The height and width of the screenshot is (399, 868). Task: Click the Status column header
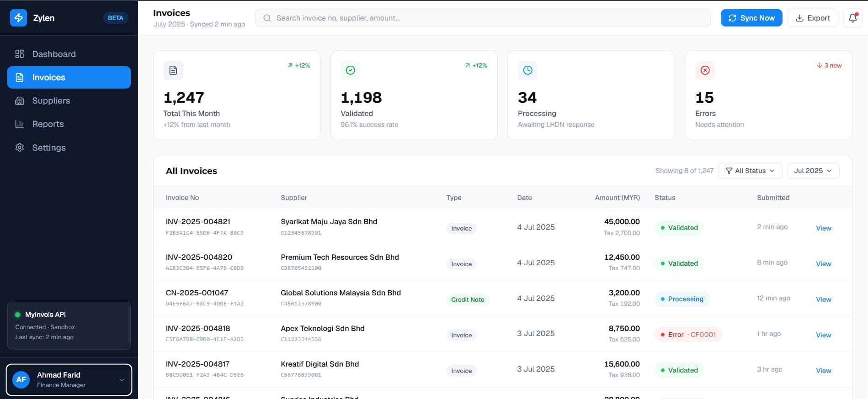[x=665, y=198]
